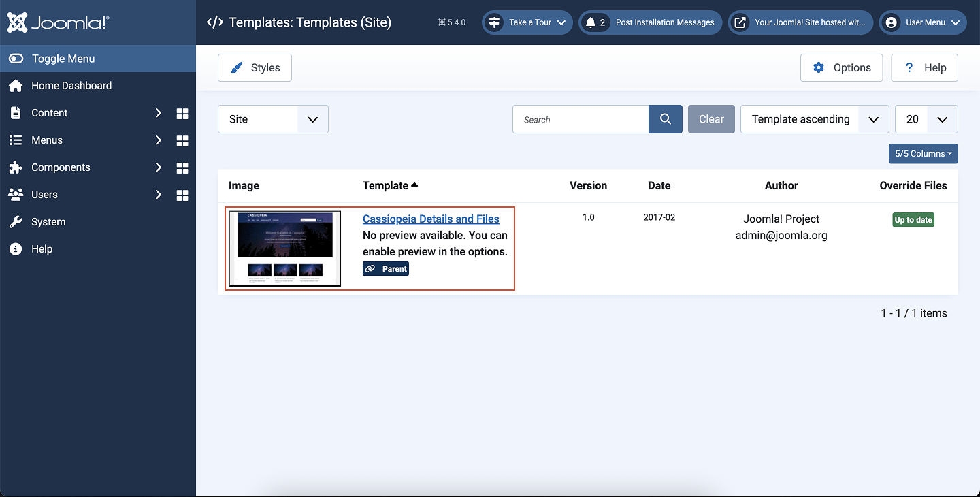Click the Components puzzle icon

(x=16, y=167)
